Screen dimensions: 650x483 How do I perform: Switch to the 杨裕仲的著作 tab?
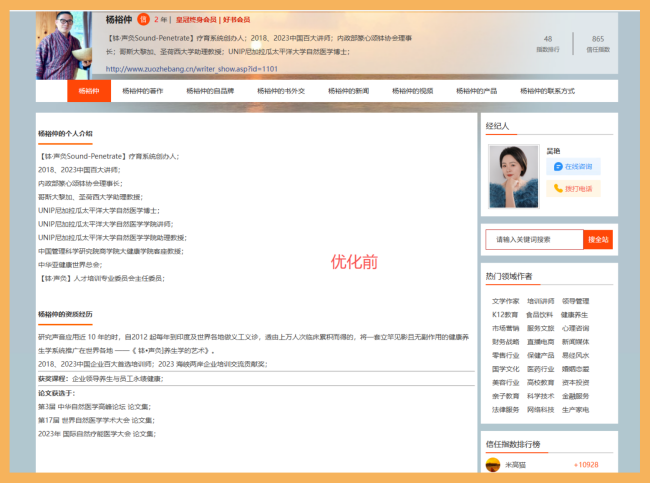[x=143, y=91]
